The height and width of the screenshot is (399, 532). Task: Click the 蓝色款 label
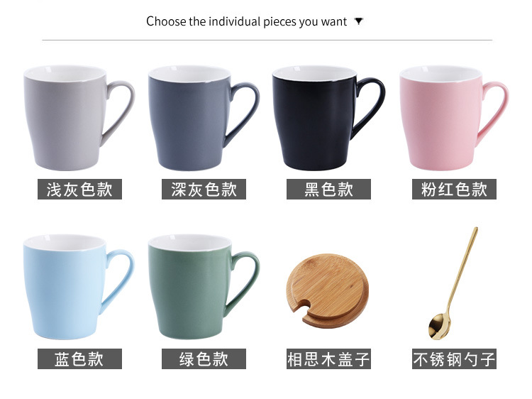[79, 359]
